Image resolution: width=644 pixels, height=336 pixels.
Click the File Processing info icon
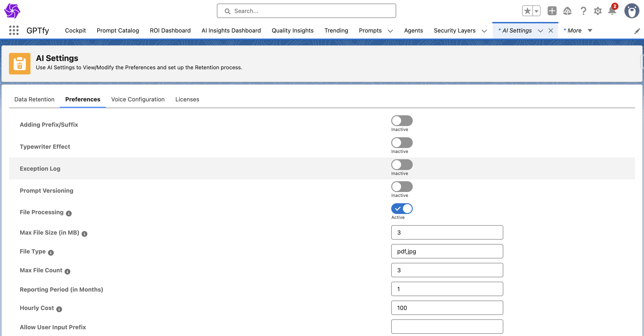[69, 213]
